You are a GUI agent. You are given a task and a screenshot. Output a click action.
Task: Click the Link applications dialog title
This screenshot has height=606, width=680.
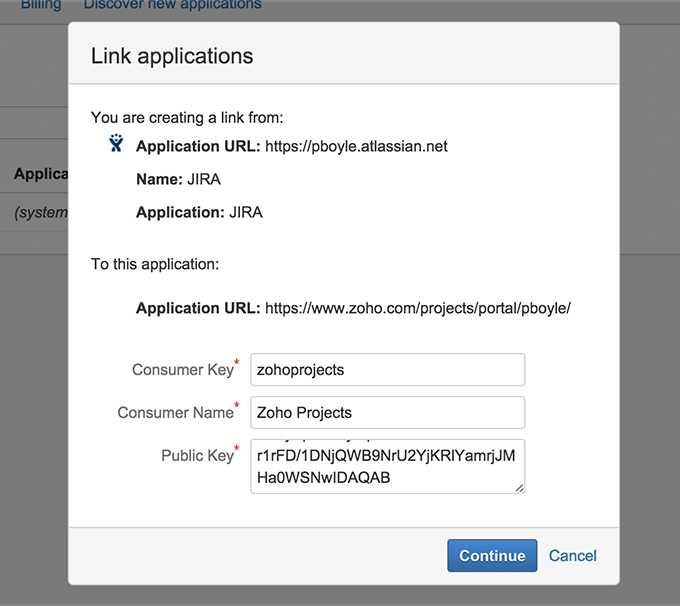point(172,55)
